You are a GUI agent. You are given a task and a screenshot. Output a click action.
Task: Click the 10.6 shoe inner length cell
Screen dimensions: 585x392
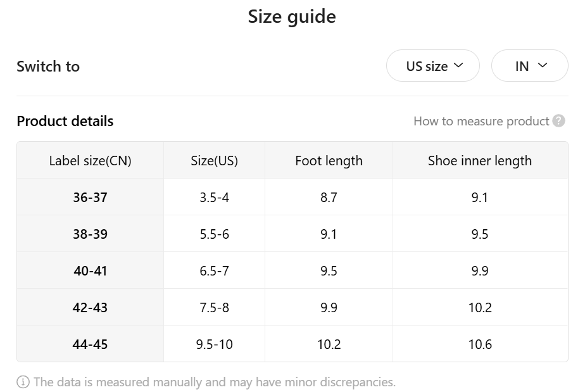pyautogui.click(x=480, y=344)
